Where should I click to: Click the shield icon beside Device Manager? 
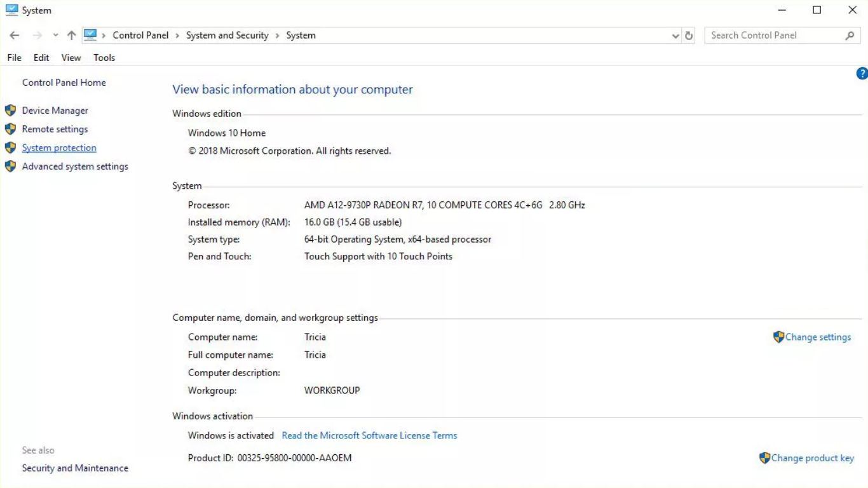(x=10, y=111)
